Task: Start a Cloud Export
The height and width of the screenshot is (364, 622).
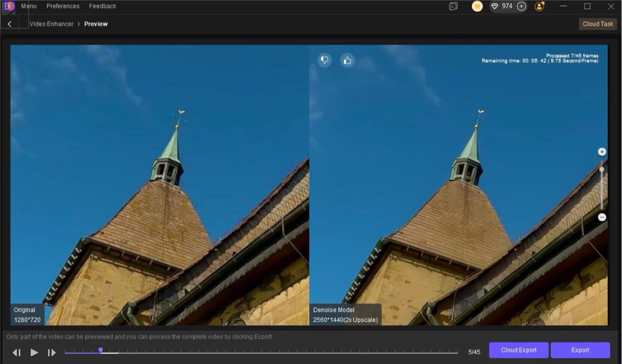Action: (519, 350)
